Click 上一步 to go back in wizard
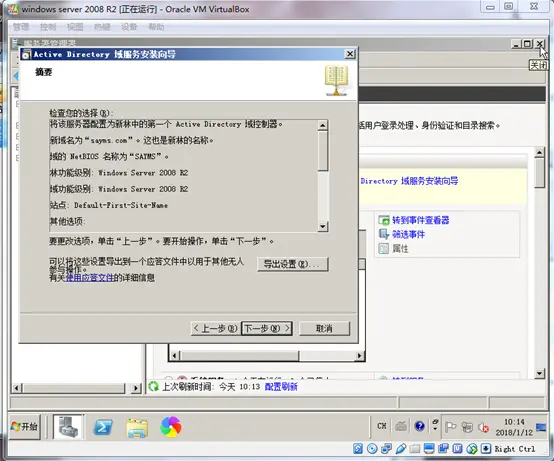 pos(216,329)
